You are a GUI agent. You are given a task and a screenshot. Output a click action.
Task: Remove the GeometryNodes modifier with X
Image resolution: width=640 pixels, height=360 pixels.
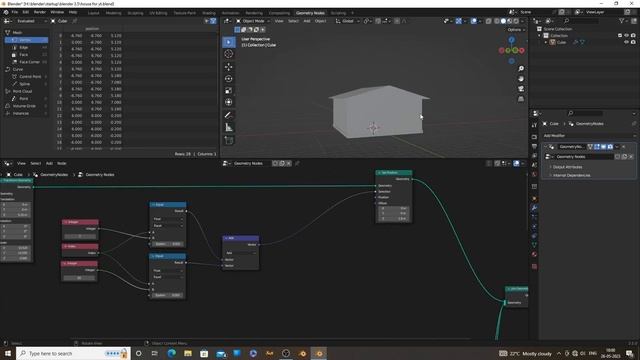point(623,147)
